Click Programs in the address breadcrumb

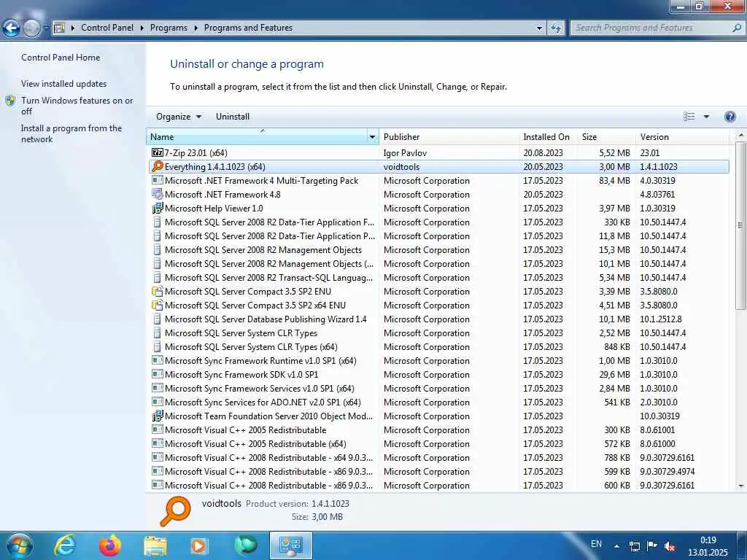point(169,28)
